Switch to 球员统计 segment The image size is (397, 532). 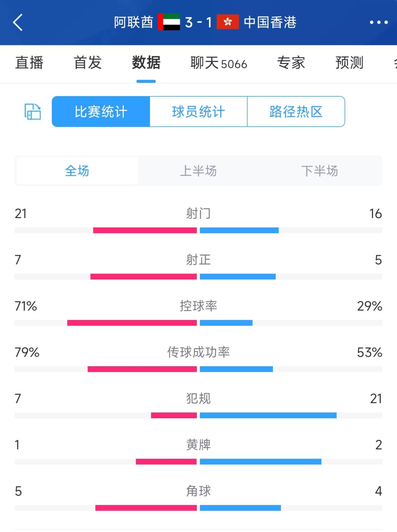198,112
